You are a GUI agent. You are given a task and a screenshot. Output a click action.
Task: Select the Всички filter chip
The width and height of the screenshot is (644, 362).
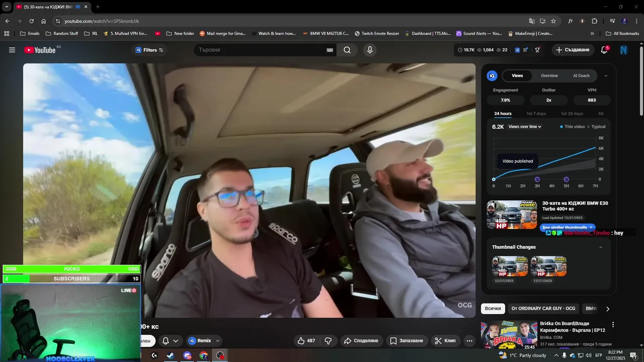(x=493, y=309)
